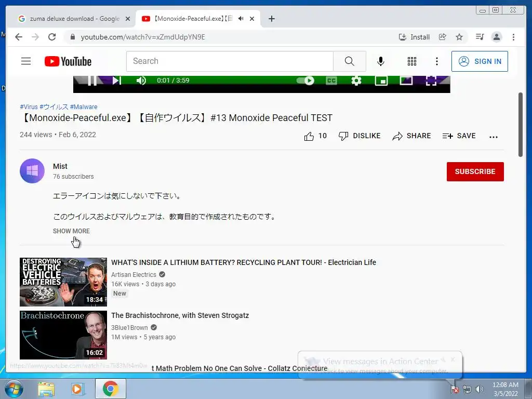
Task: Open a new Chrome tab
Action: [x=271, y=19]
